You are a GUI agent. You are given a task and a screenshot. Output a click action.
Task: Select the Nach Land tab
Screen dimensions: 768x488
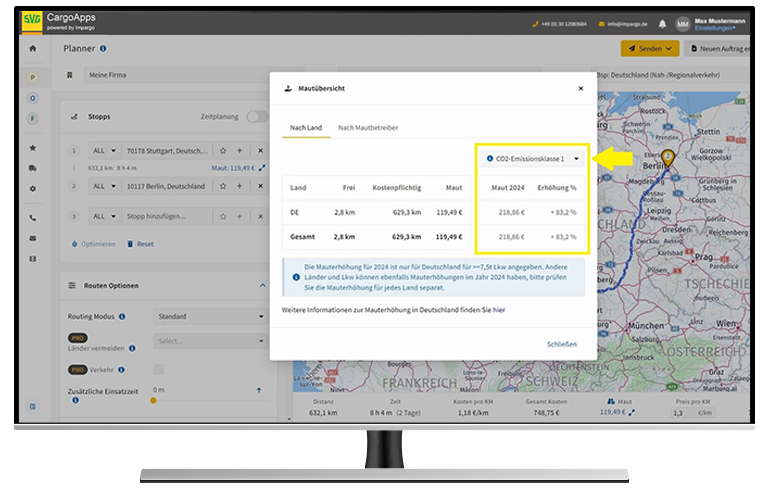(306, 128)
